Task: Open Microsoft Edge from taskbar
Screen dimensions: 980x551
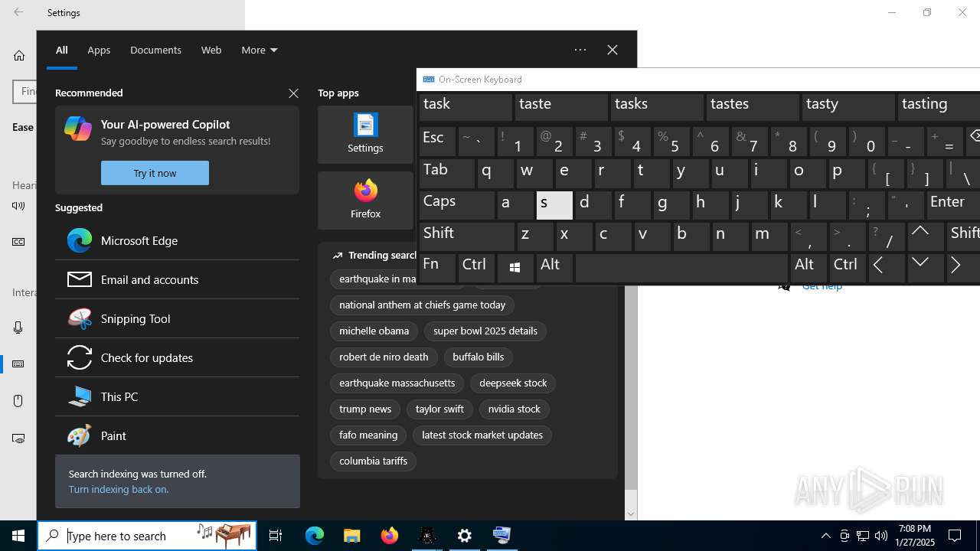Action: [315, 536]
